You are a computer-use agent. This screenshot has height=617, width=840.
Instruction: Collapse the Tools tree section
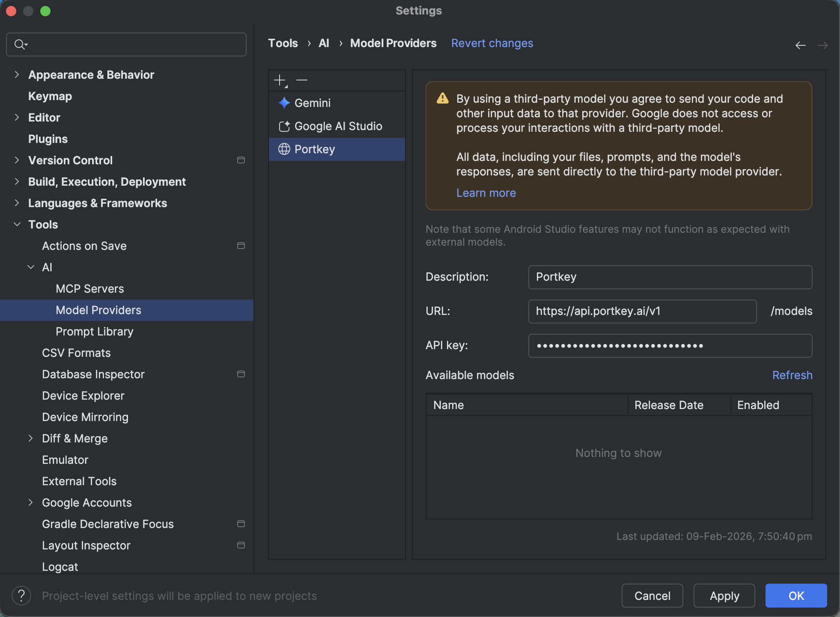point(17,224)
